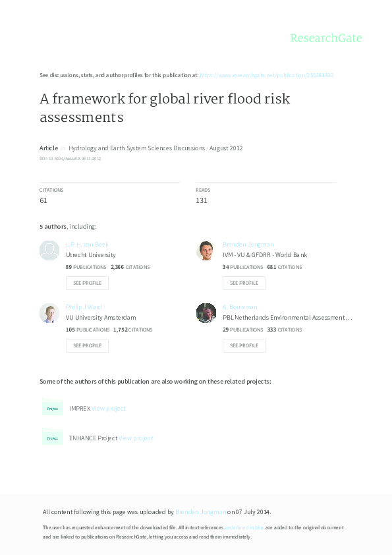Open the ENHANCE project icon
392x555 pixels.
pos(53,437)
